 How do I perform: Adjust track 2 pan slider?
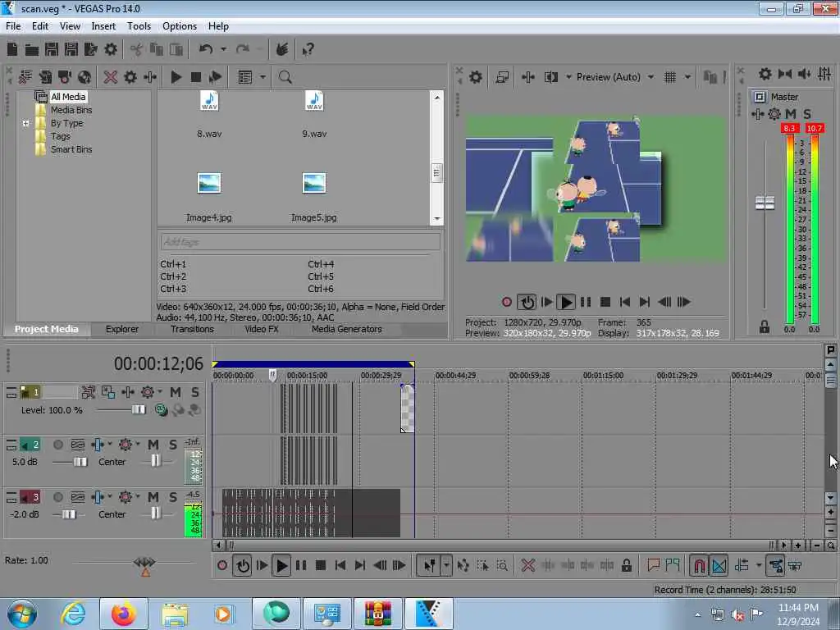pyautogui.click(x=155, y=461)
